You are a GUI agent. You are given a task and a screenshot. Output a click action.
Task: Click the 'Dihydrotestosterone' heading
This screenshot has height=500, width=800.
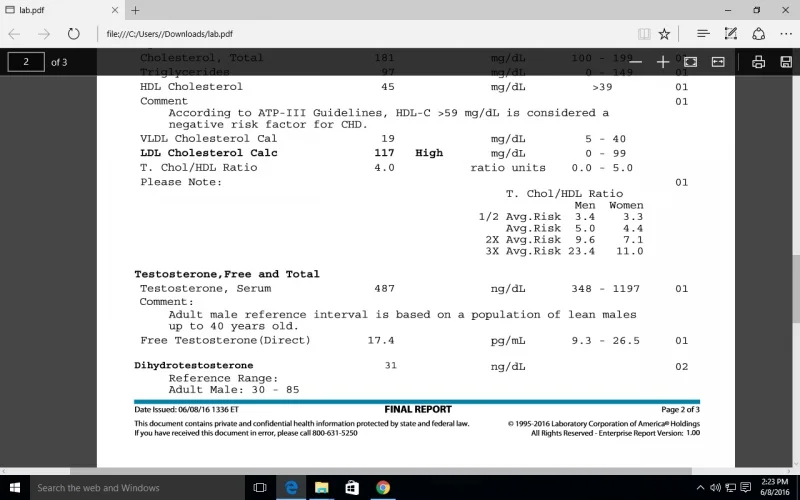click(x=194, y=365)
